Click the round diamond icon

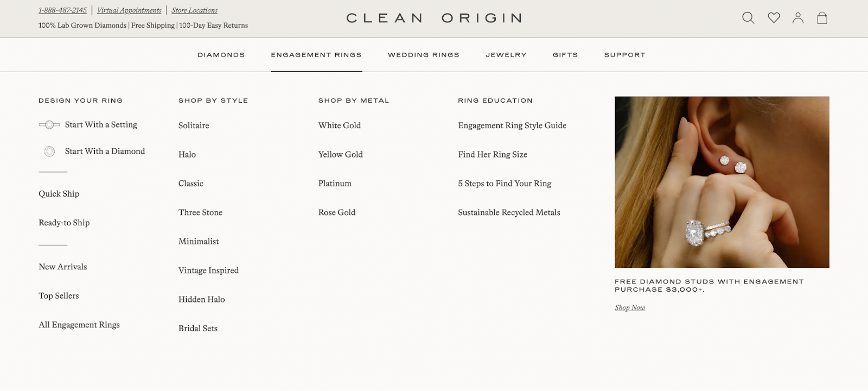pos(49,152)
